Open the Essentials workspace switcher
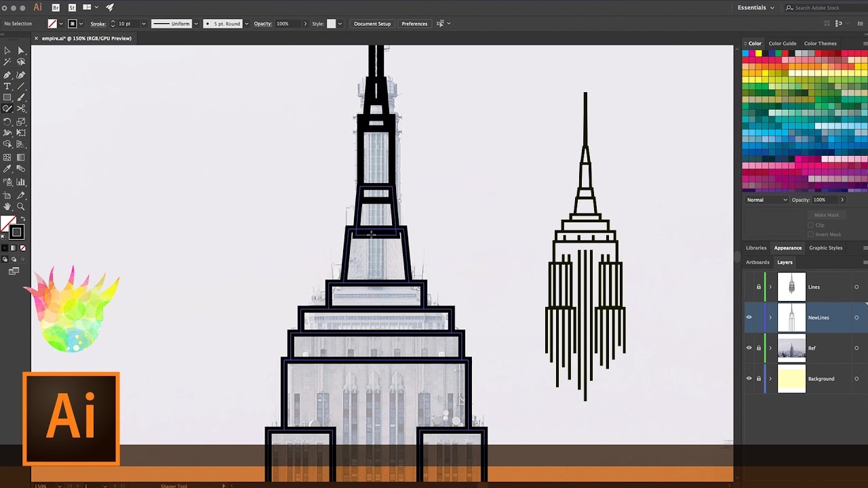 coord(755,7)
